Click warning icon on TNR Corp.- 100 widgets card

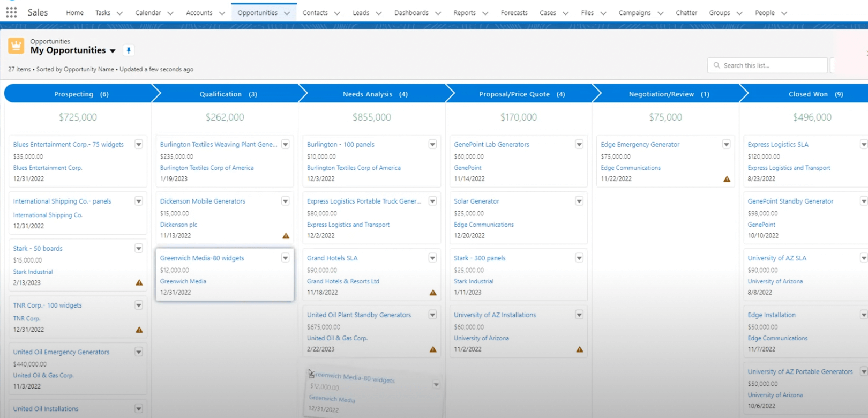click(x=139, y=330)
